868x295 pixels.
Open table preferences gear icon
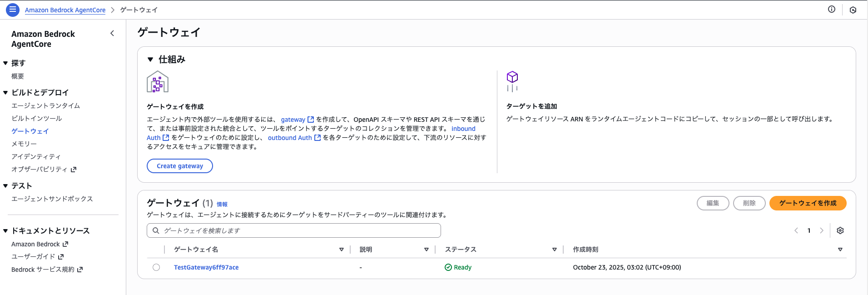[840, 230]
